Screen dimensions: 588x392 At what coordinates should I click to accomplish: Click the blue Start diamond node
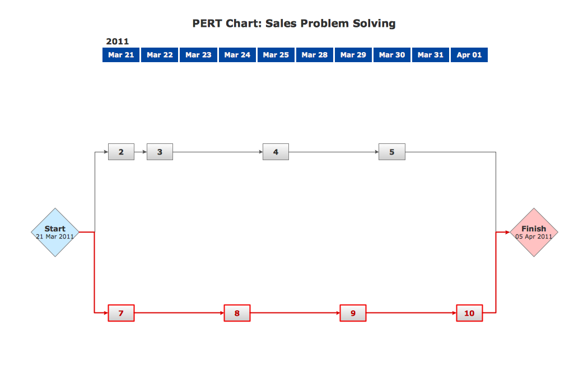coord(55,232)
